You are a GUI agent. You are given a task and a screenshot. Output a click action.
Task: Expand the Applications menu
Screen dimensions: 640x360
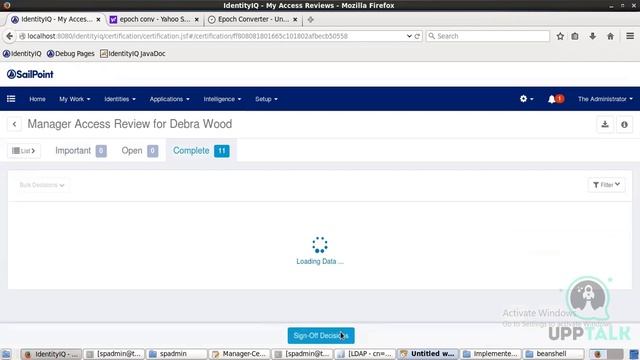[169, 99]
